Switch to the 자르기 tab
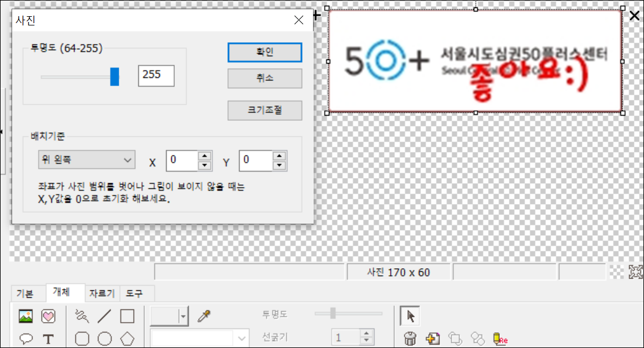644x348 pixels. click(x=102, y=294)
